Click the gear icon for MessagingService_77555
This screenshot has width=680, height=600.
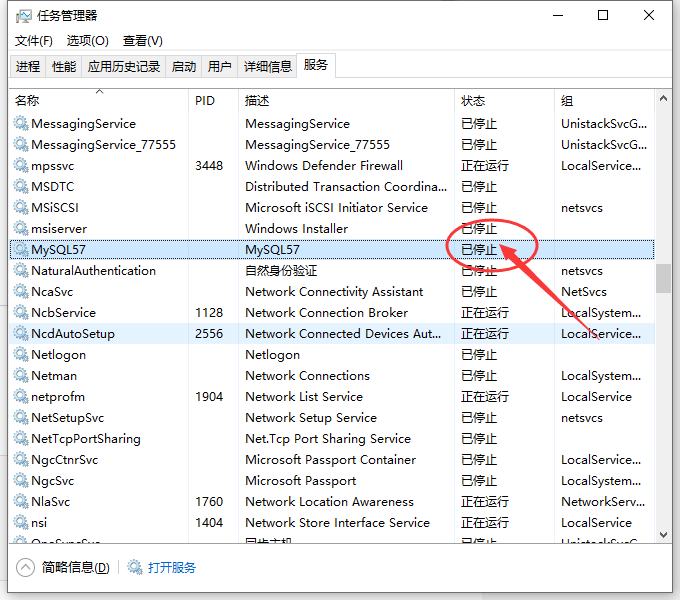21,144
